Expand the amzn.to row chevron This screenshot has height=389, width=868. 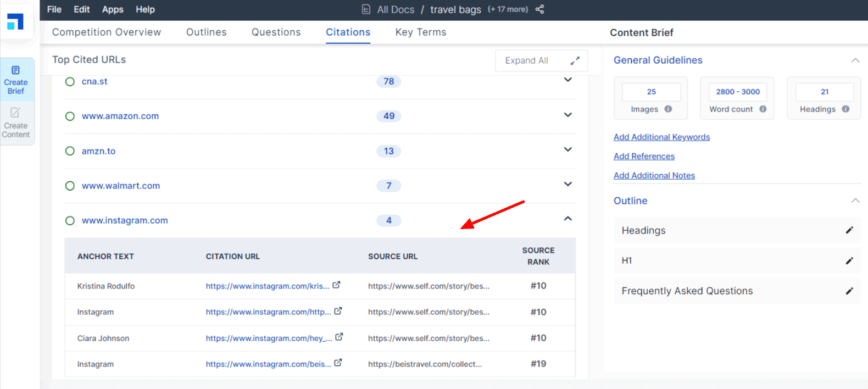tap(568, 149)
